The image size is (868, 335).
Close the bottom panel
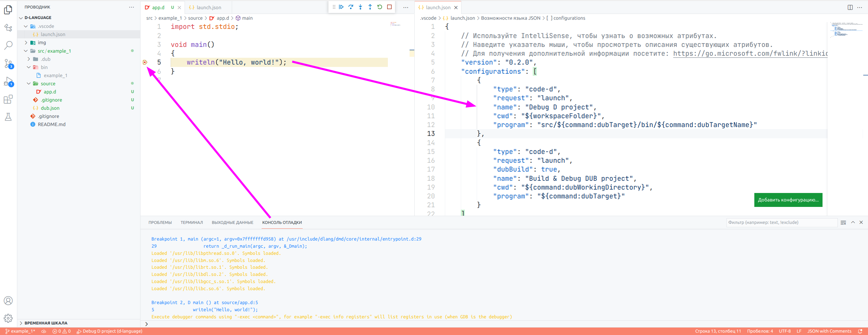coord(861,222)
